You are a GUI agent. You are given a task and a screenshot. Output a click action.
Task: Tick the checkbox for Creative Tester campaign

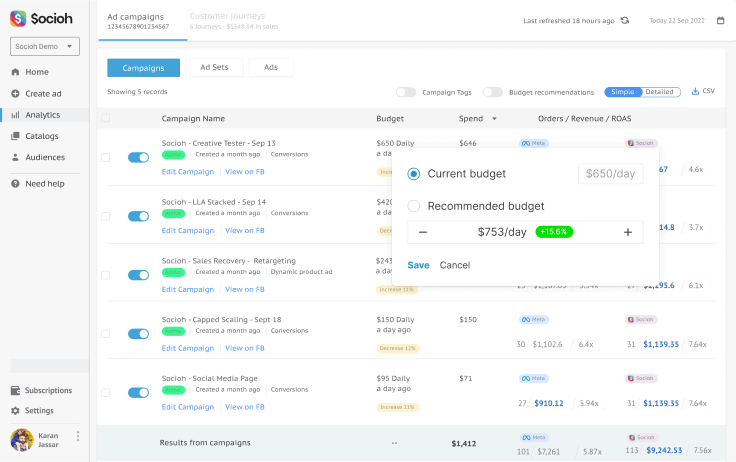[x=106, y=157]
